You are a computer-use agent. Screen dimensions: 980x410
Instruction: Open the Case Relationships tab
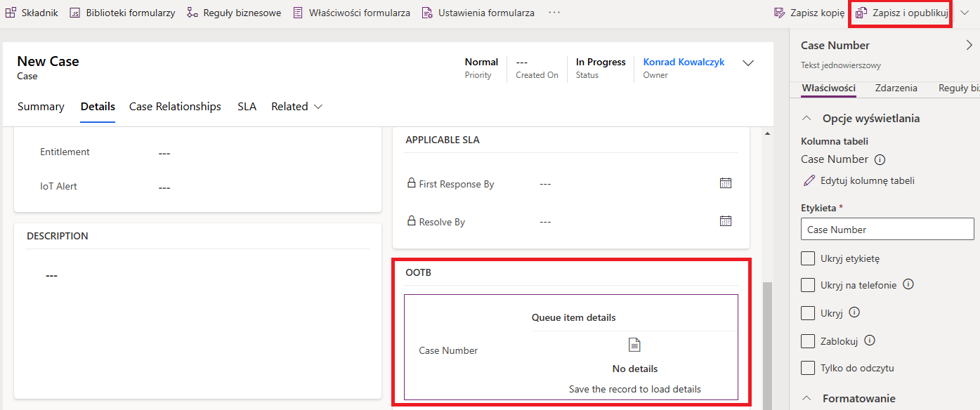[175, 107]
